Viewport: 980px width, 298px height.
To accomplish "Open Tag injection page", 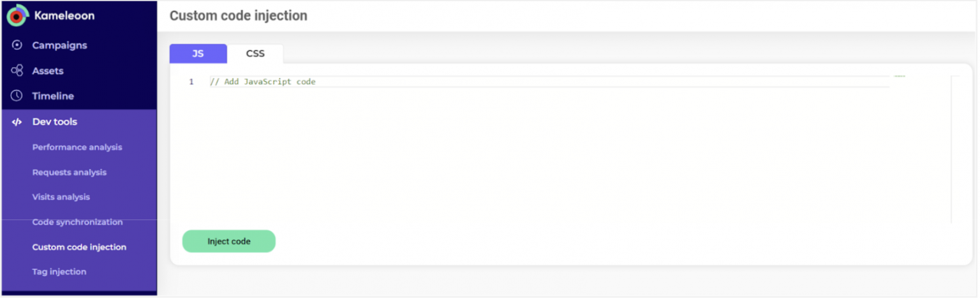I will [x=59, y=272].
